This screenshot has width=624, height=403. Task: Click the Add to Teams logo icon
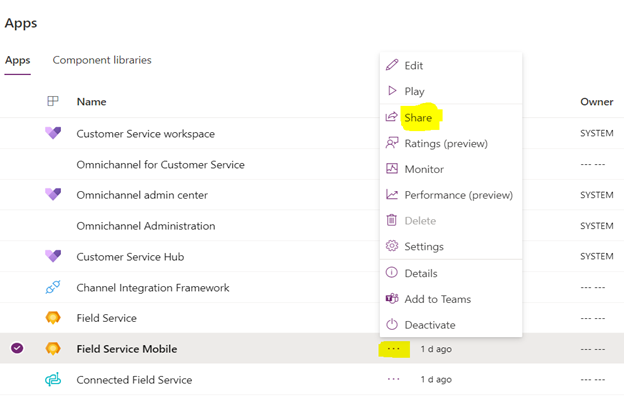[392, 298]
